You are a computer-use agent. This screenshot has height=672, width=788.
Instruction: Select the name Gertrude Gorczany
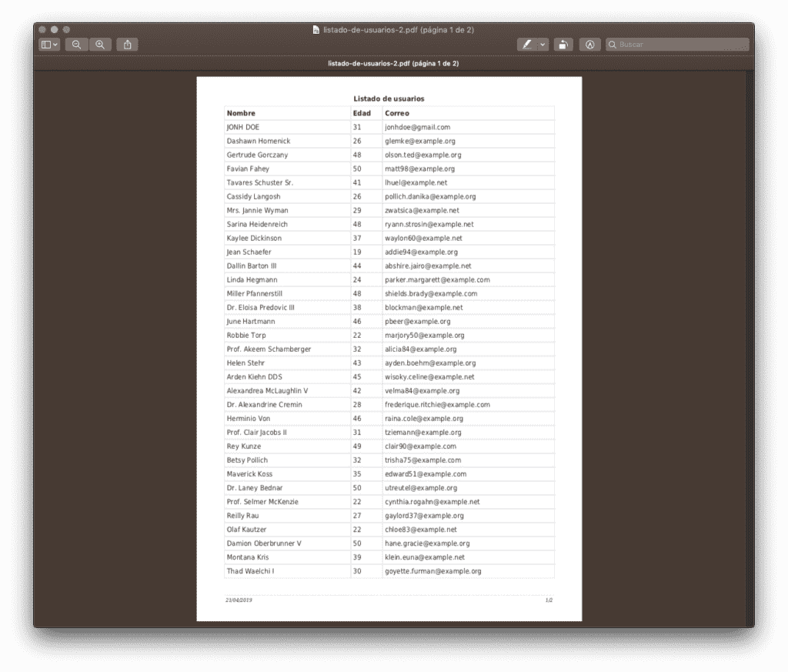(257, 155)
